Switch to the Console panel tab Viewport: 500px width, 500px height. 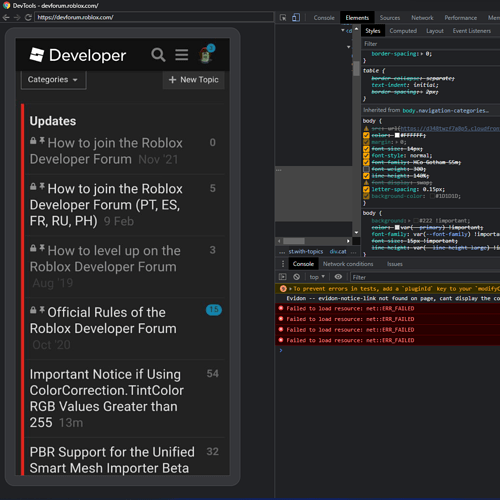pyautogui.click(x=324, y=18)
